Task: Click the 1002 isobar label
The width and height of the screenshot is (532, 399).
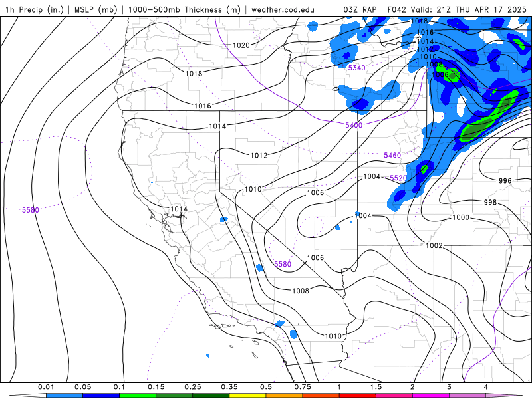Action: click(434, 245)
